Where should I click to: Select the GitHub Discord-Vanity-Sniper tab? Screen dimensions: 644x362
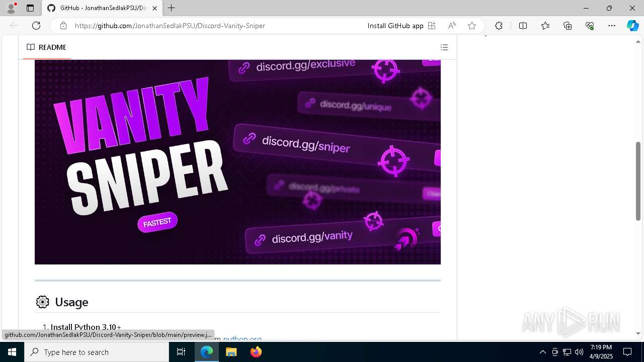pos(102,8)
